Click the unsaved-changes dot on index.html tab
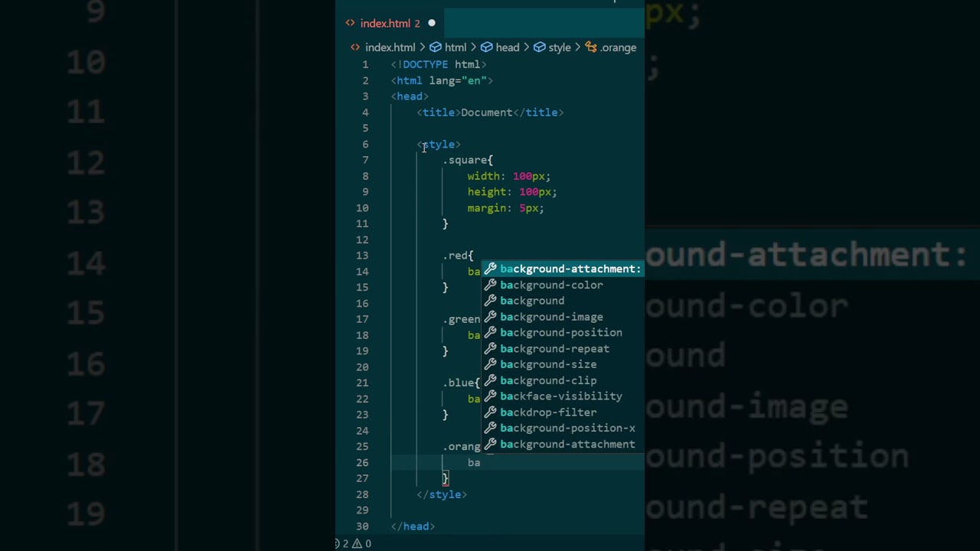This screenshot has height=551, width=980. [432, 23]
